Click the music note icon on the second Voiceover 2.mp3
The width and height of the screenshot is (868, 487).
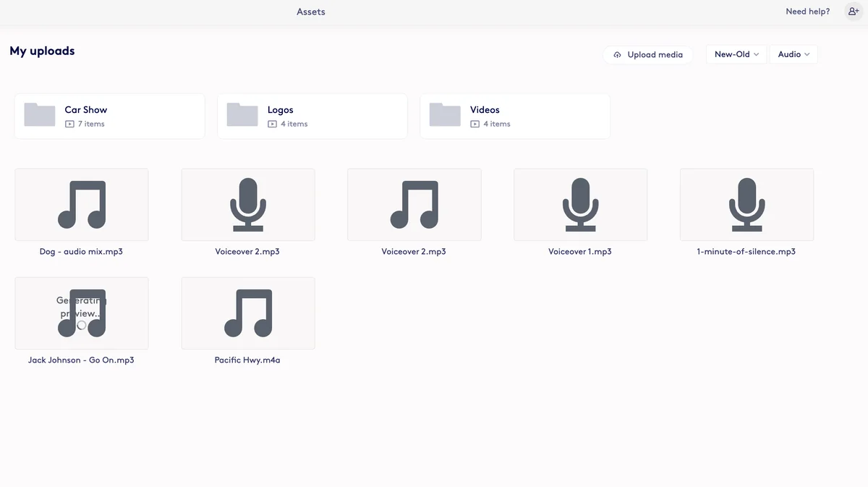[414, 204]
